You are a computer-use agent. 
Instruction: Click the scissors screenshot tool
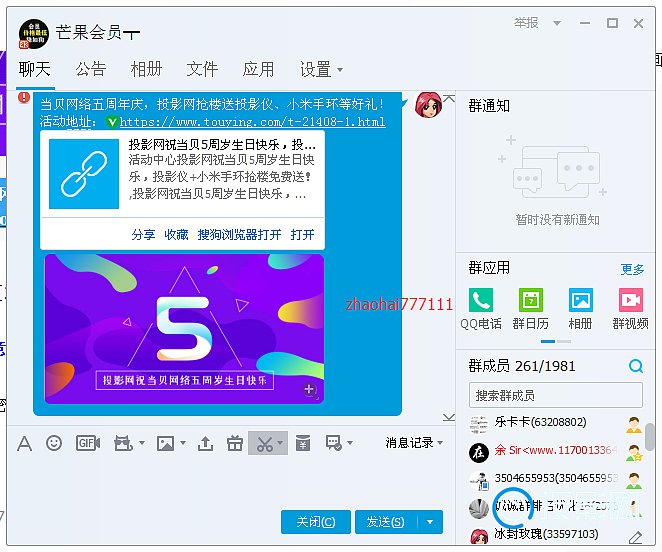pos(264,443)
